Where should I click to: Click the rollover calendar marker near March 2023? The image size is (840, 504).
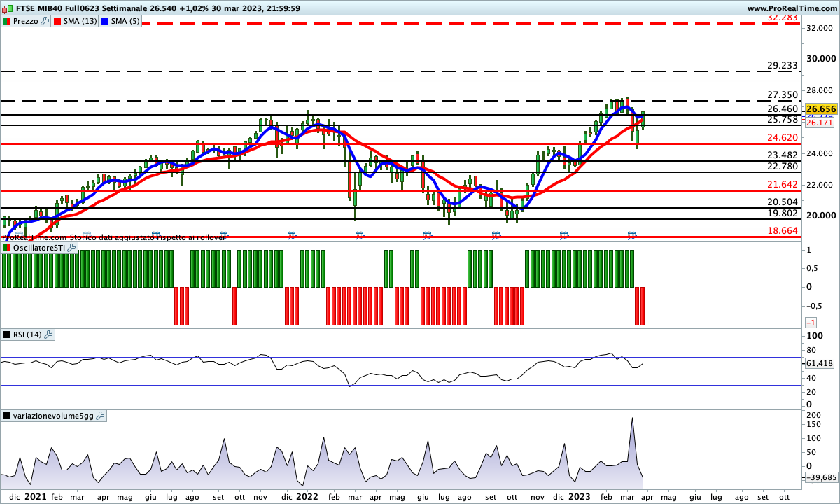[631, 234]
